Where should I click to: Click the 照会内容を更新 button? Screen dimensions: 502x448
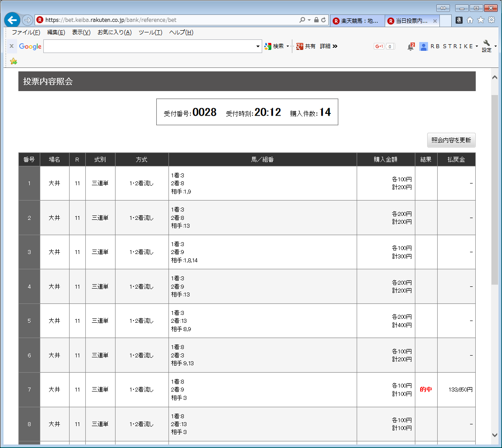coord(451,140)
